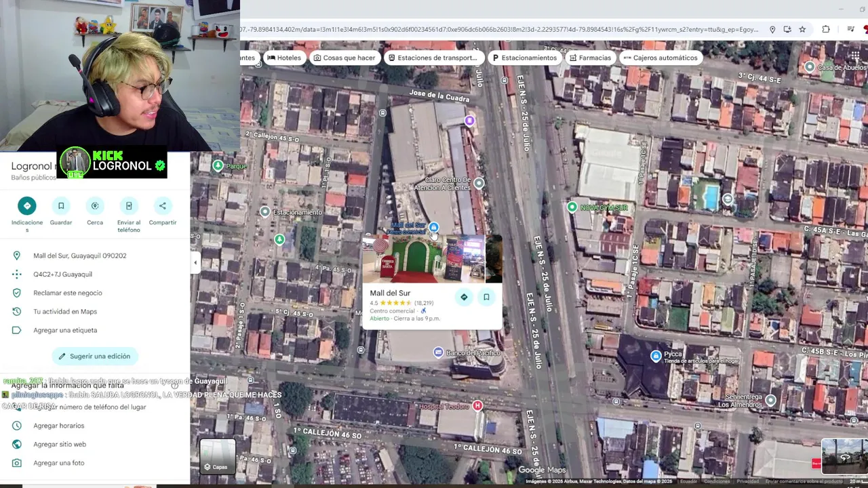Click the Estacionamiento parking marker
The image size is (868, 488).
pos(265,212)
